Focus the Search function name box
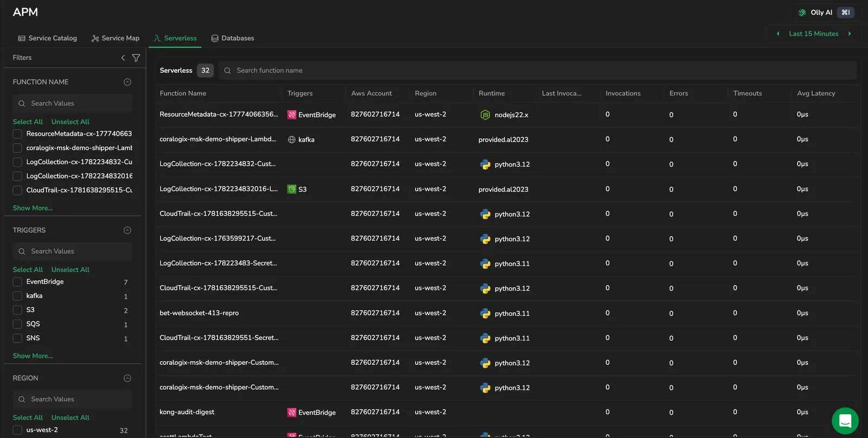Viewport: 868px width, 438px height. tap(538, 70)
